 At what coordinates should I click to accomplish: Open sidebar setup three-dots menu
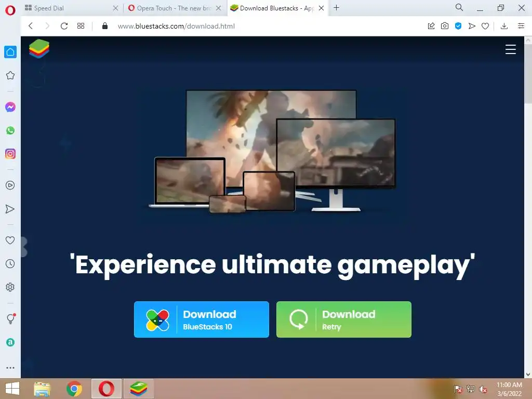10,368
